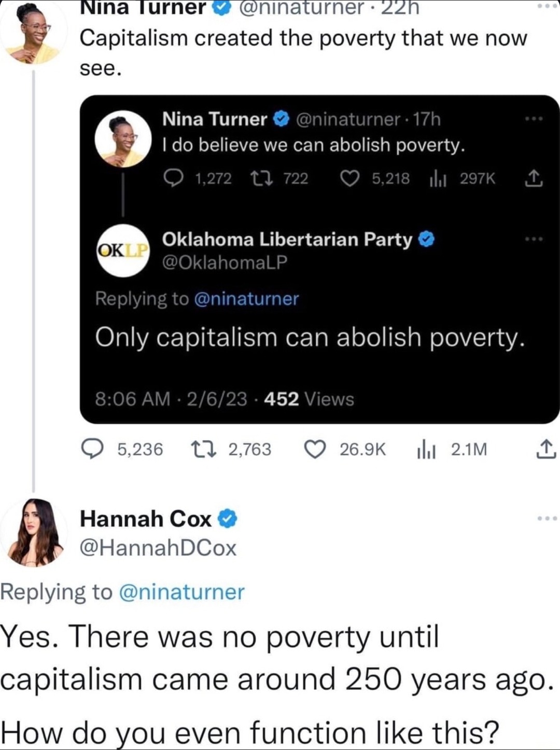Click reply icon with 1,272 in quoted tweet
Image resolution: width=560 pixels, height=750 pixels.
[171, 178]
